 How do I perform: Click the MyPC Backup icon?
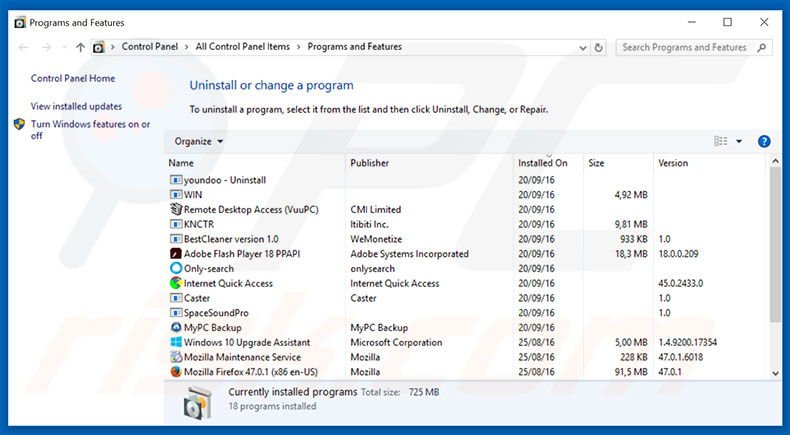point(176,327)
